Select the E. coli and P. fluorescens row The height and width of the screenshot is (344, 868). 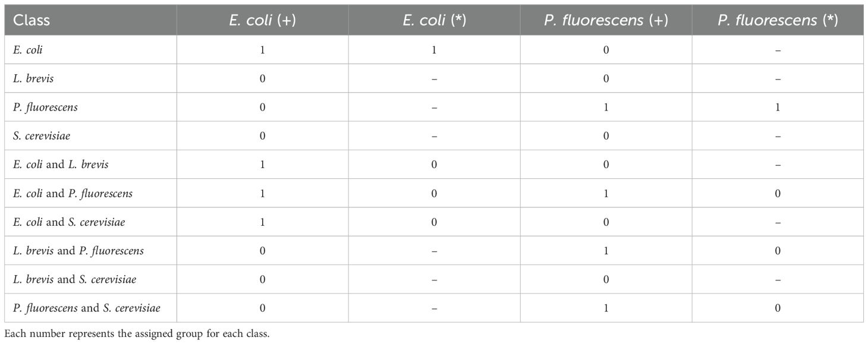tap(434, 193)
